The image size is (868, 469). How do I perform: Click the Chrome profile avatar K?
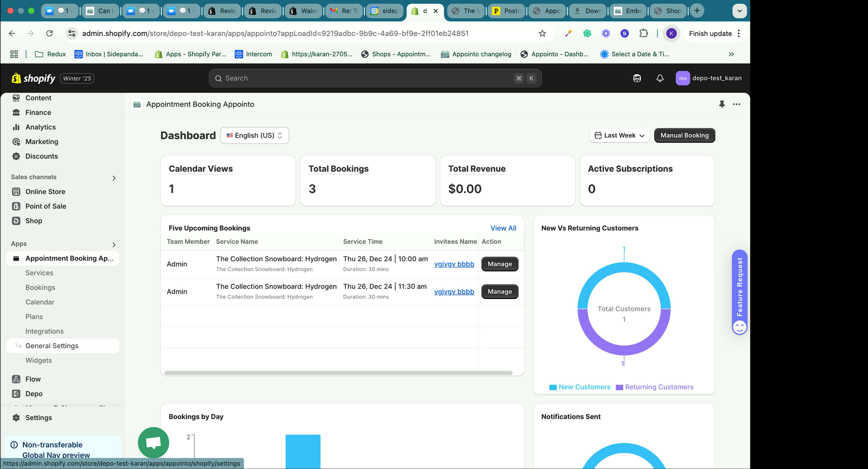coord(671,33)
